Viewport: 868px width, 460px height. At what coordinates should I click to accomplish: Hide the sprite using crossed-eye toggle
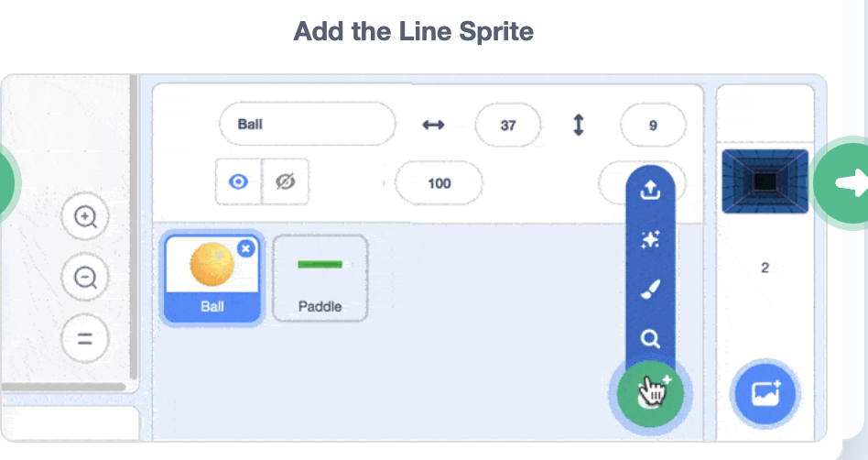click(x=286, y=182)
